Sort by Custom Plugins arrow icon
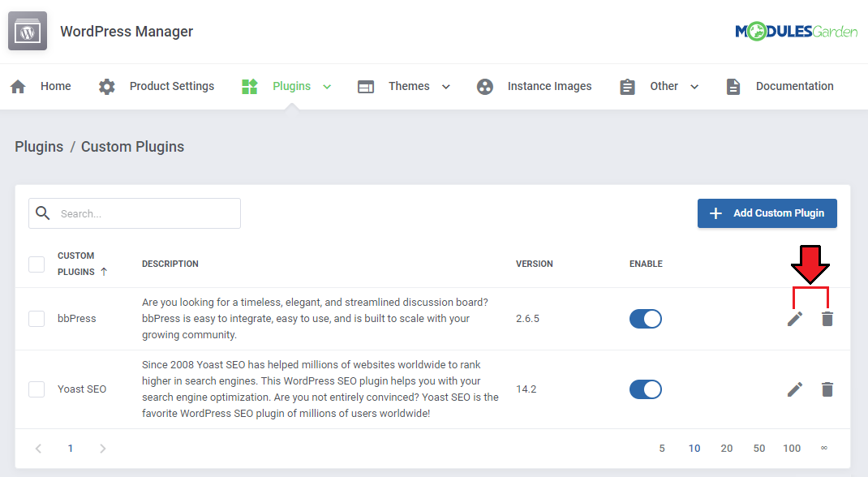The height and width of the screenshot is (477, 868). click(x=104, y=272)
